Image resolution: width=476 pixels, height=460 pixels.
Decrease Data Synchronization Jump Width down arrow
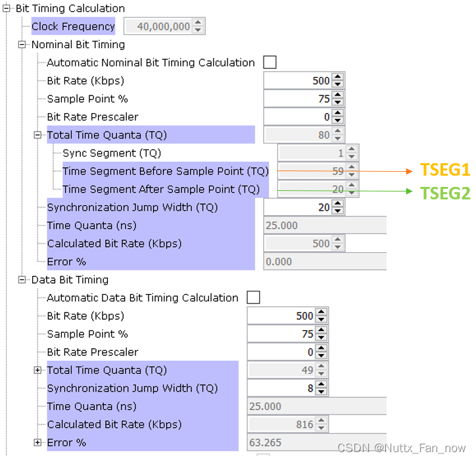pos(321,392)
